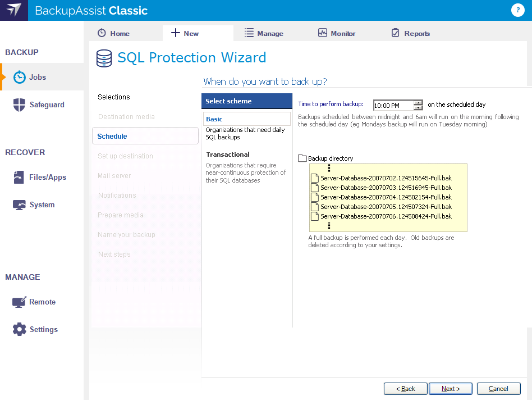Click the backup time input field
The width and height of the screenshot is (532, 400).
tap(393, 105)
